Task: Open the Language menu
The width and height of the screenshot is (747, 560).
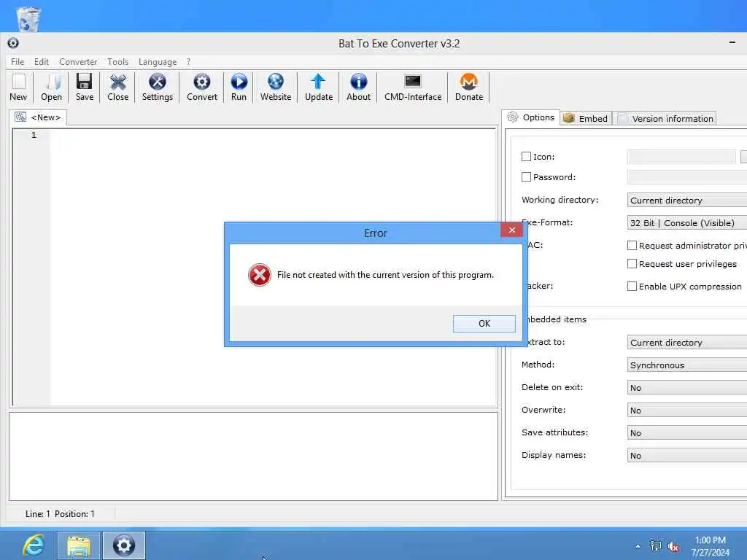Action: click(158, 62)
